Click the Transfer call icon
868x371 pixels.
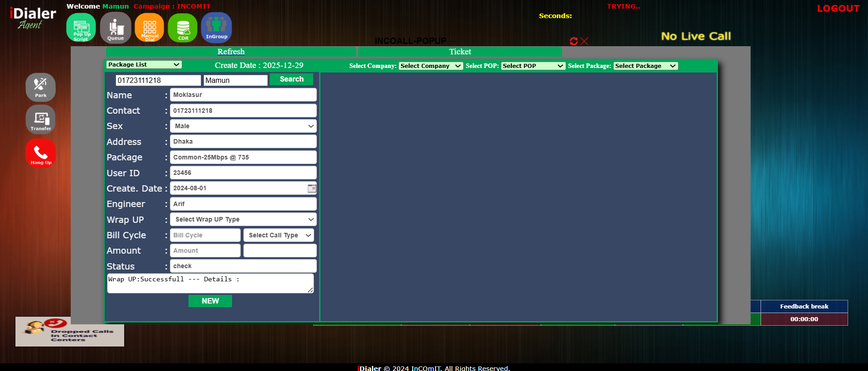(x=41, y=120)
